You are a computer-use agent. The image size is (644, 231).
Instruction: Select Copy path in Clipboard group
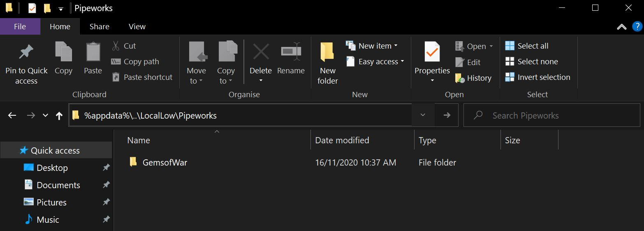click(135, 61)
